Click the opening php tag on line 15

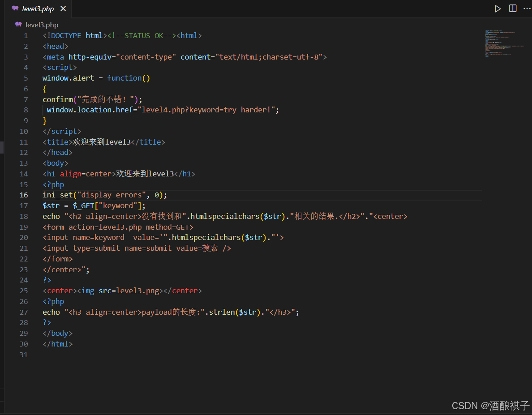click(x=53, y=184)
